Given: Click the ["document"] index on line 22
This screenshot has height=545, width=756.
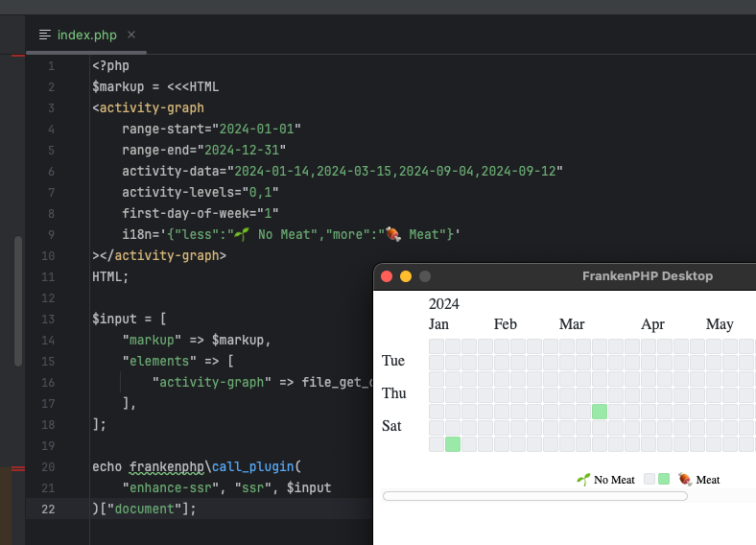Looking at the screenshot, I should tap(144, 509).
